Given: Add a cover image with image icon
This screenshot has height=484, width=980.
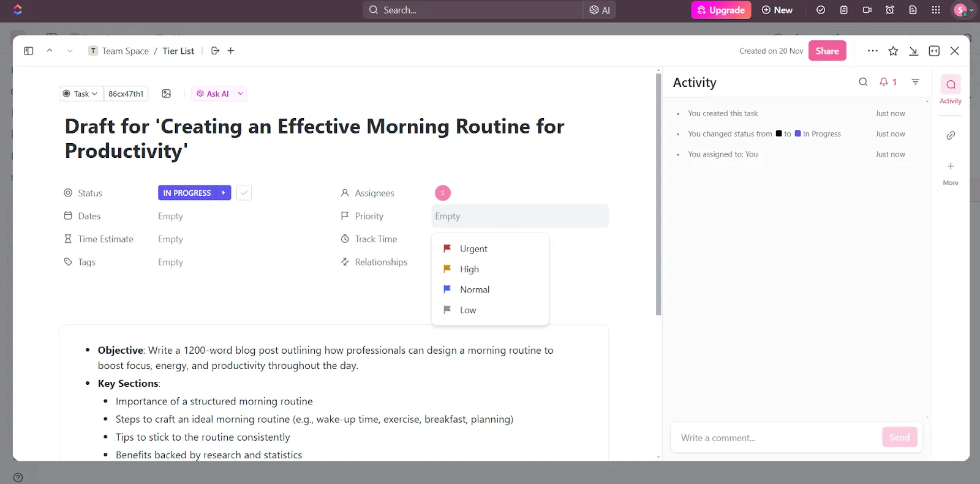Looking at the screenshot, I should (x=166, y=94).
